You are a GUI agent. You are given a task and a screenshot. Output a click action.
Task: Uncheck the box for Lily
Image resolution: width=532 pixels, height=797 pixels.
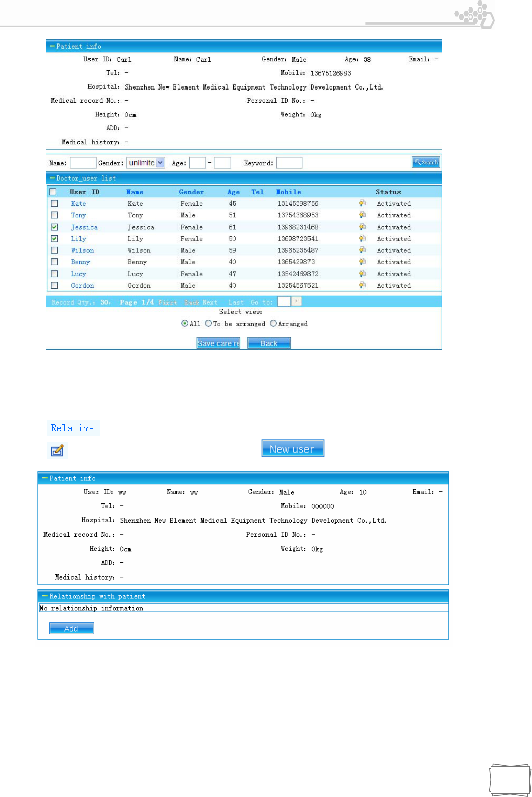(x=54, y=239)
